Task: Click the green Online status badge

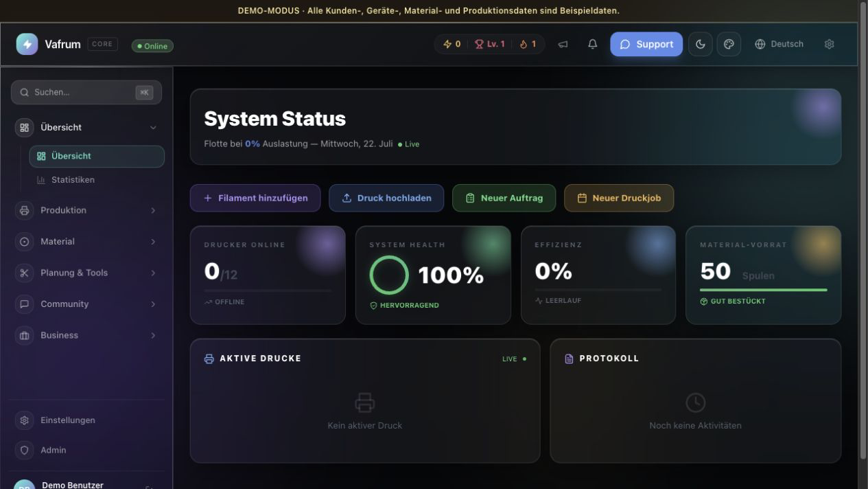Action: (152, 46)
